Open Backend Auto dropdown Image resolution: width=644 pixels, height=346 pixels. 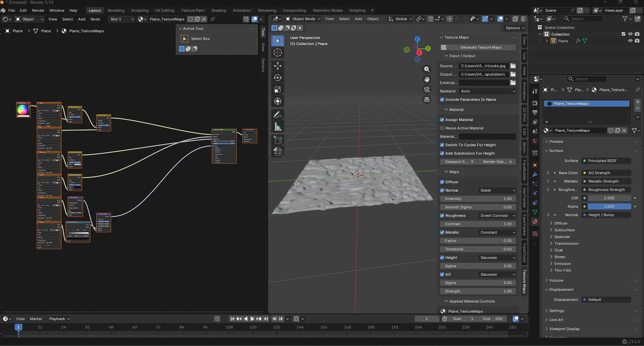click(487, 91)
